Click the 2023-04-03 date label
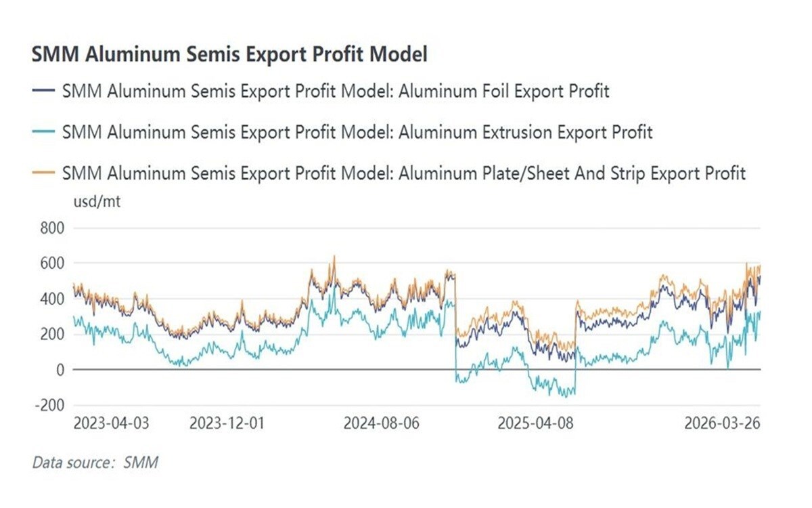The image size is (812, 508). click(111, 423)
